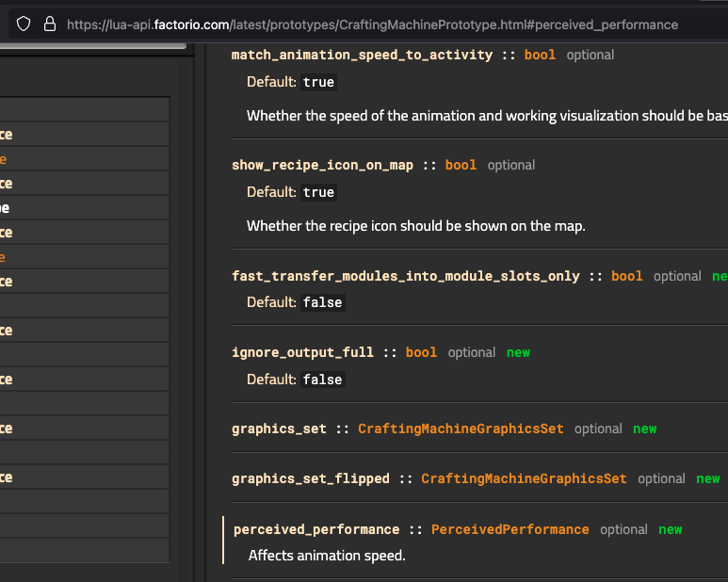
Task: Click the sidebar horizontal scrollbar at top
Action: pyautogui.click(x=93, y=45)
